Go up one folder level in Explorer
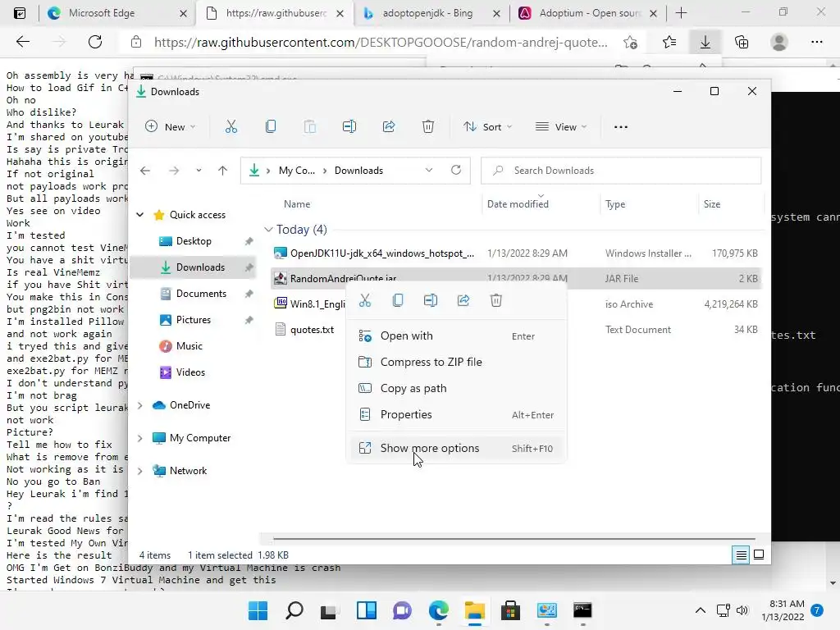Screen dimensions: 840x630 click(223, 171)
